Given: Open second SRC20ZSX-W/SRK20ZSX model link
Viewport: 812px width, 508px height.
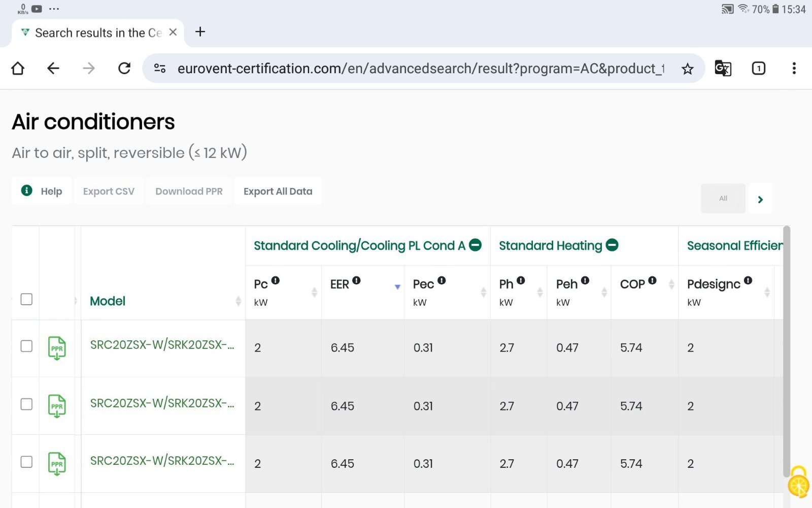Looking at the screenshot, I should click(x=162, y=403).
